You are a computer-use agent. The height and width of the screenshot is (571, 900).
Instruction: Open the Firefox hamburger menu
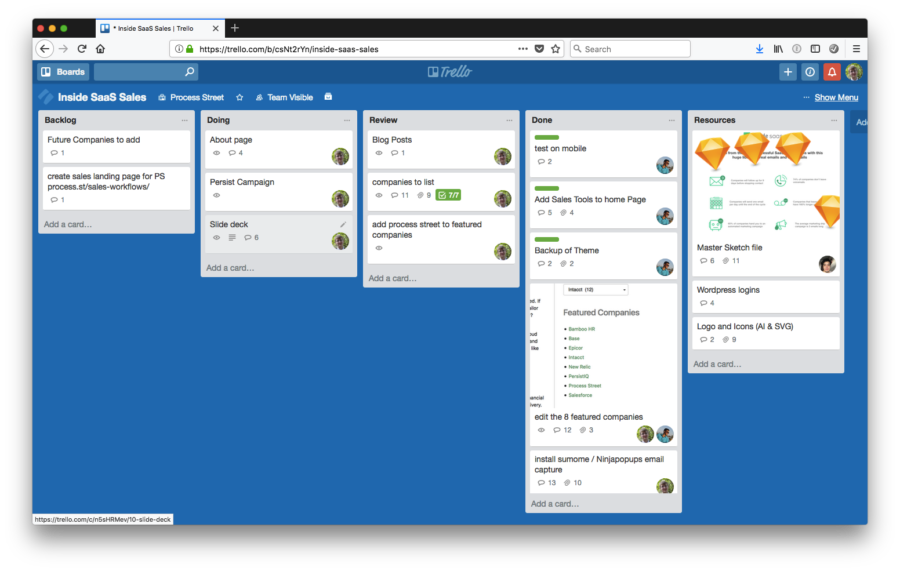pyautogui.click(x=856, y=49)
